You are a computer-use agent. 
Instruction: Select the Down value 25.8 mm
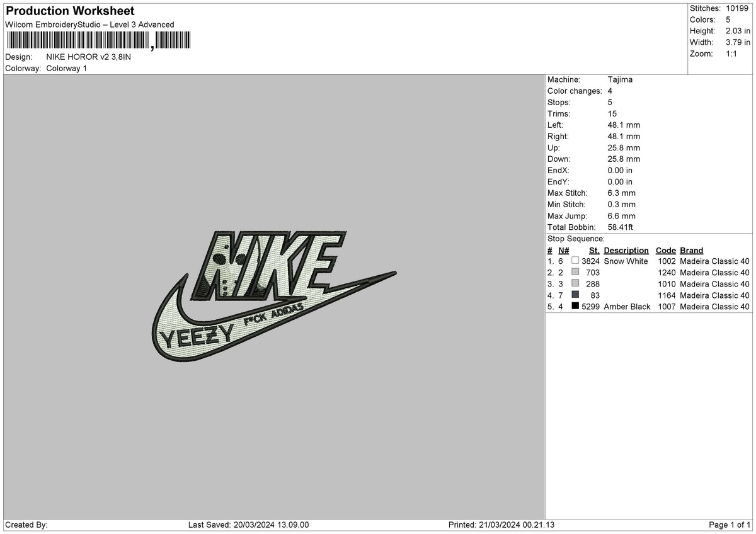(624, 159)
